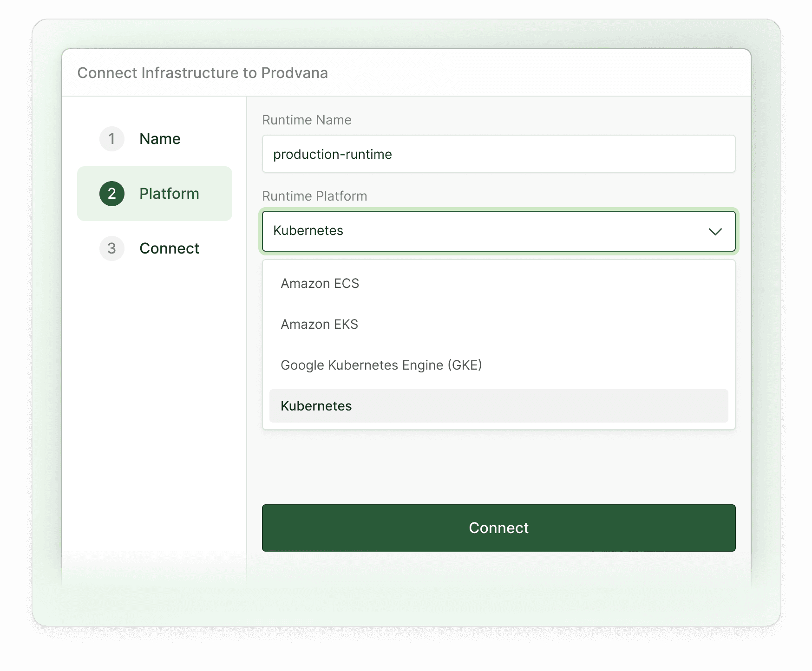Pick Kubernetes from the dropdown list

point(498,406)
